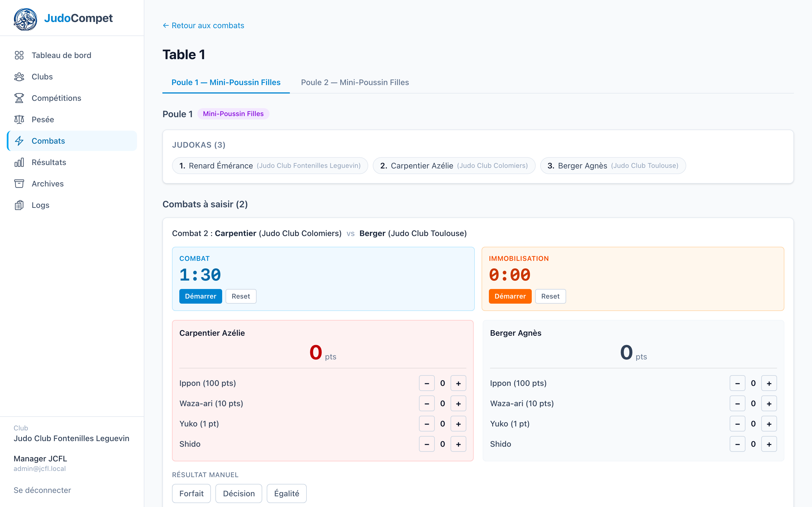This screenshot has height=507, width=812.
Task: Switch to Poule 2 — Mini-Poussin Filles tab
Action: click(x=355, y=83)
